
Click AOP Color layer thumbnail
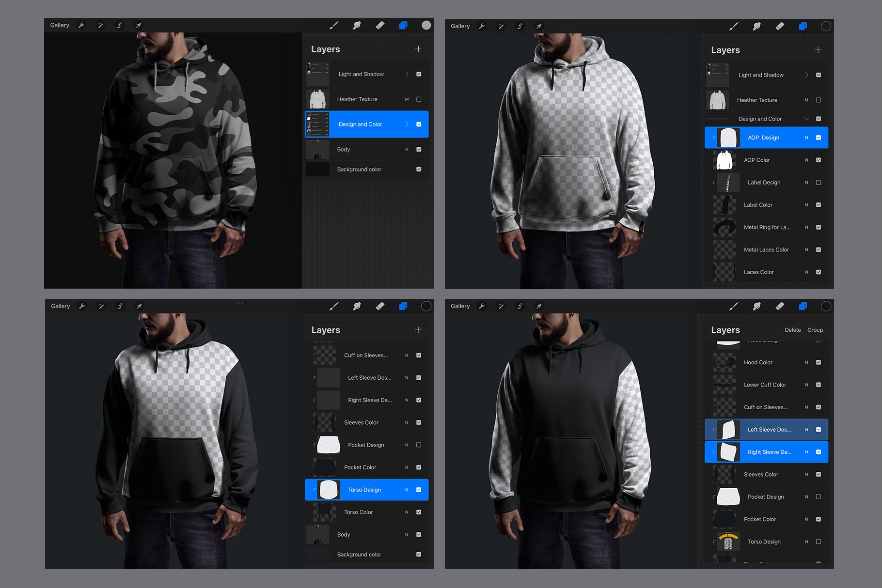[724, 160]
